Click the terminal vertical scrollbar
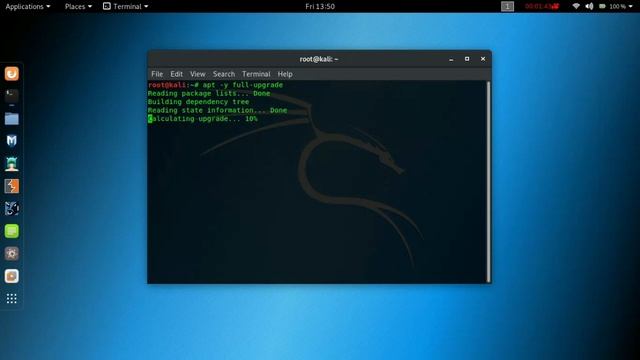The image size is (640, 360). [488, 181]
